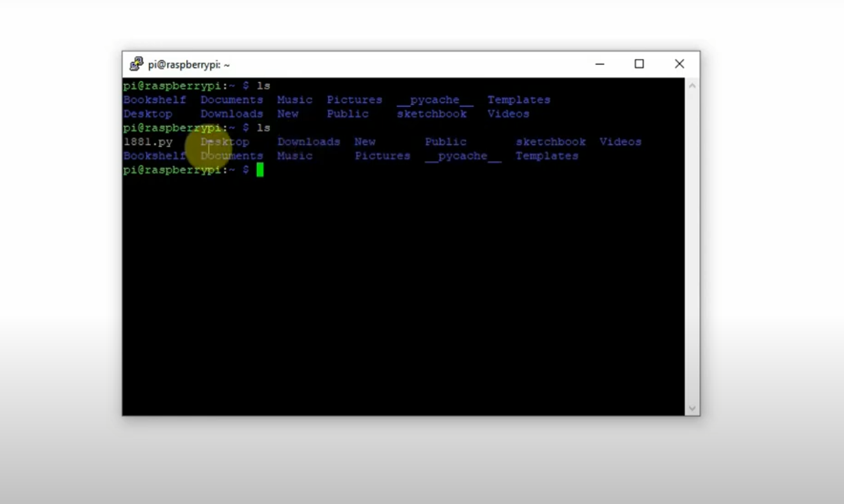
Task: Select the __pycache__ entry
Action: [436, 99]
